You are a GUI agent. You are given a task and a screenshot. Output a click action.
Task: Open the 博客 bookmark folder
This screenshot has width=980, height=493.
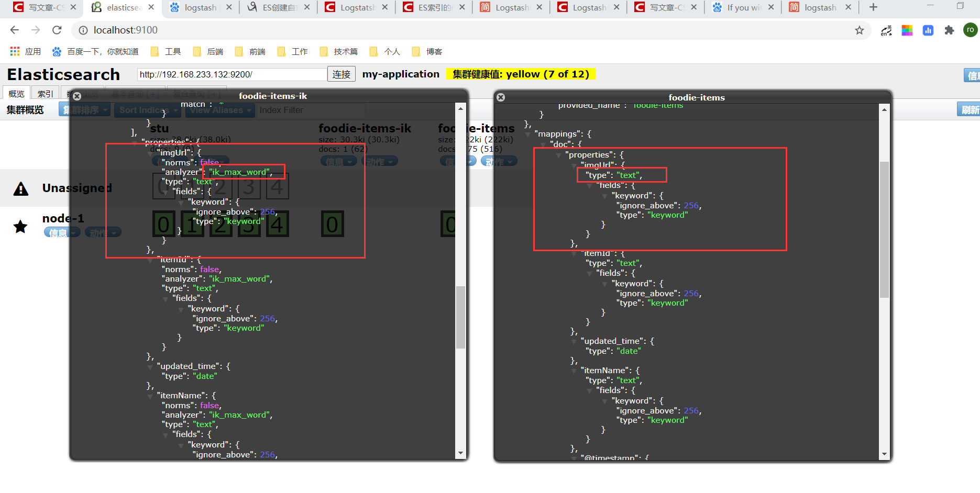427,51
